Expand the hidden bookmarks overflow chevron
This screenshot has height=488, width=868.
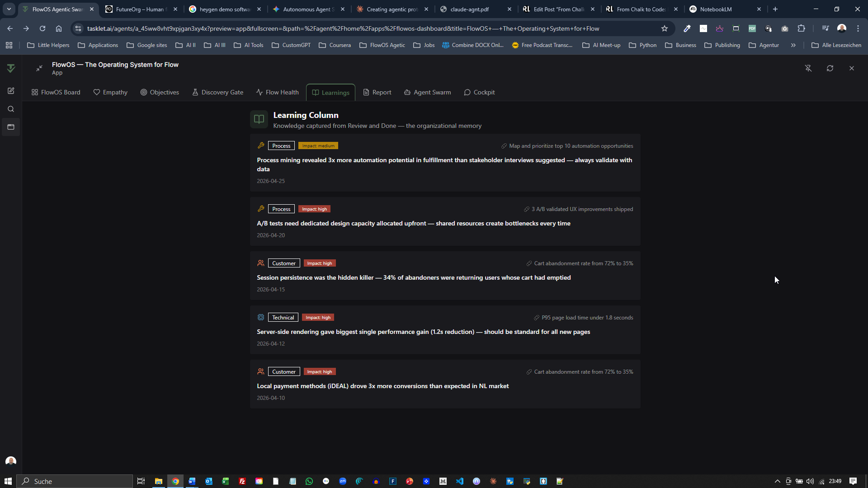(793, 45)
